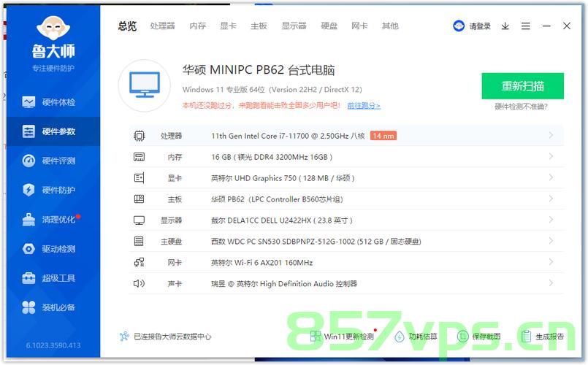Viewport: 588px width, 365px height.
Task: Click the 显示器 monitor row icon
Action: pos(139,220)
